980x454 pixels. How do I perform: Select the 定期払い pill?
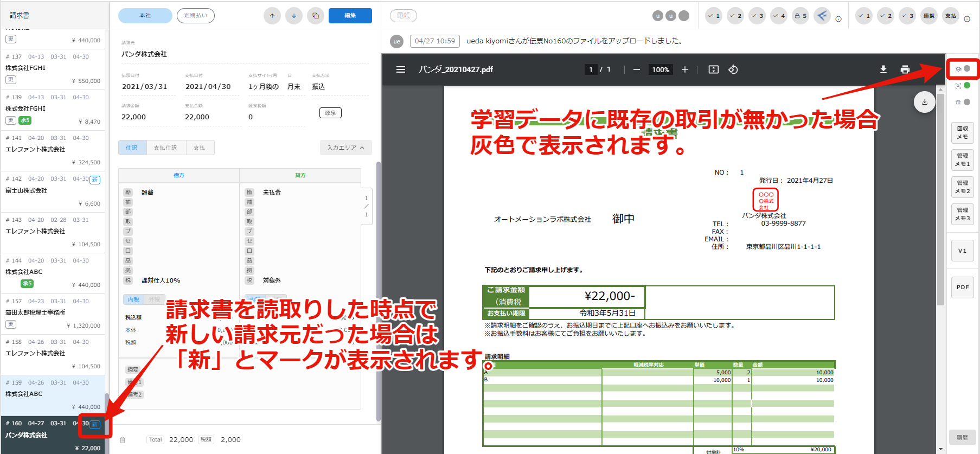point(196,16)
